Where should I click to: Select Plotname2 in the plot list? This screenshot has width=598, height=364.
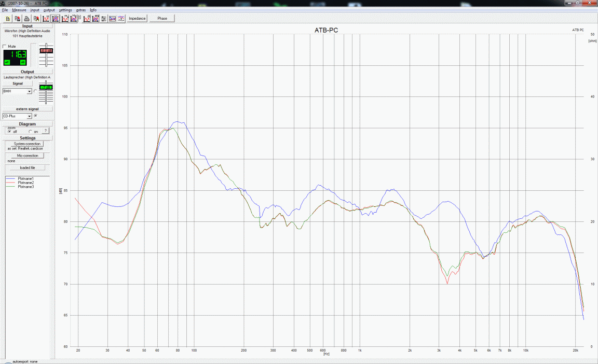[25, 183]
